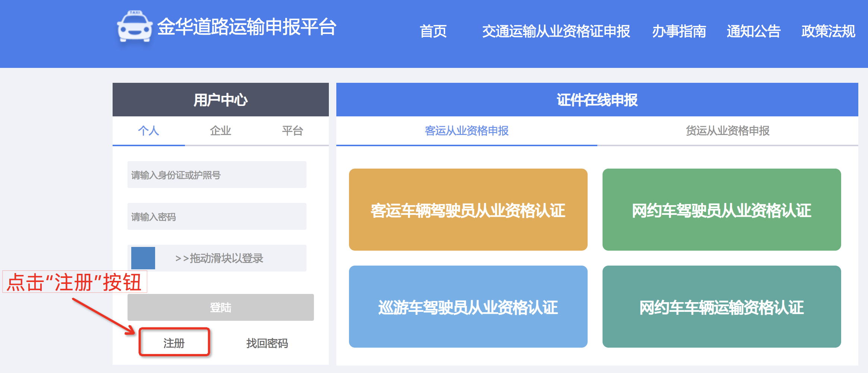Click the taxi logo icon
The height and width of the screenshot is (373, 868).
click(135, 27)
